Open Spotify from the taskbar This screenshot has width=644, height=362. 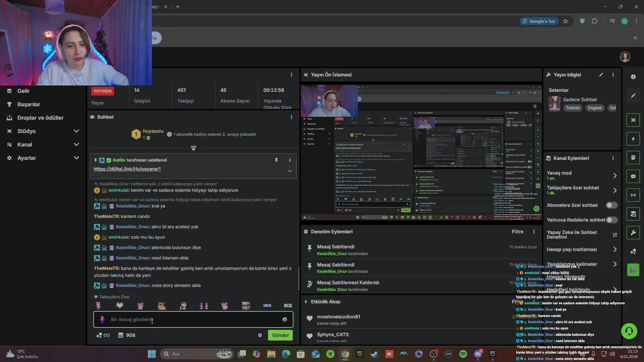pos(463,354)
